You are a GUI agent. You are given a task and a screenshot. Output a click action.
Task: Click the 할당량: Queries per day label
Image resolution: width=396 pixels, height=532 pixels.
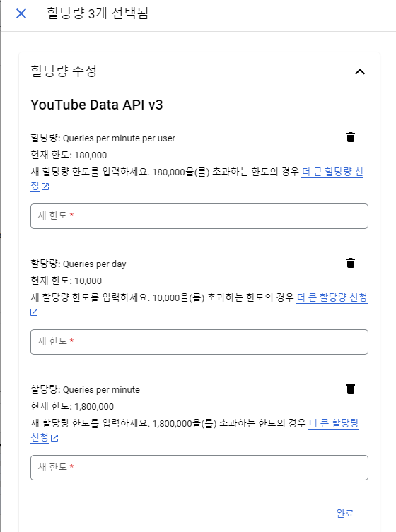coord(78,264)
